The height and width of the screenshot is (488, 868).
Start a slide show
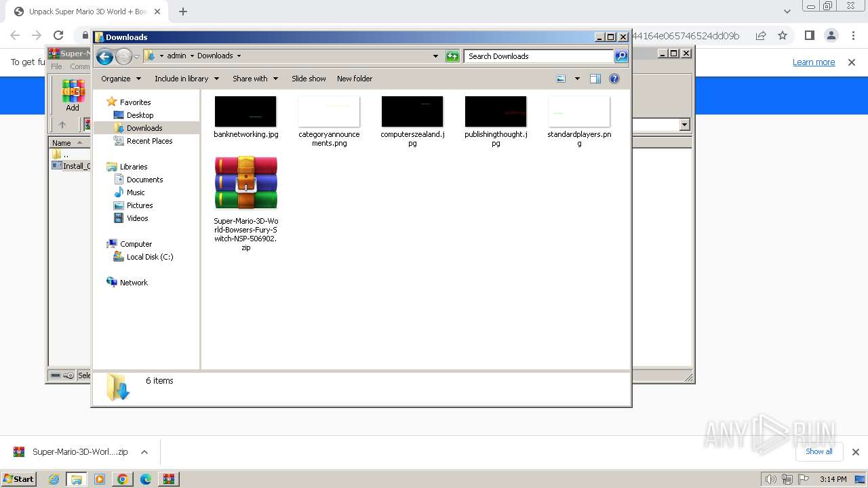[x=309, y=79]
